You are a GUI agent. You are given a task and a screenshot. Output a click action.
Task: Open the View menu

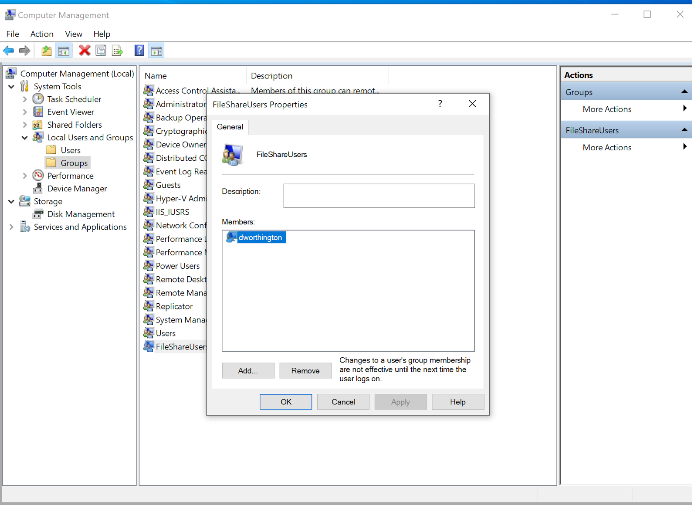point(74,34)
